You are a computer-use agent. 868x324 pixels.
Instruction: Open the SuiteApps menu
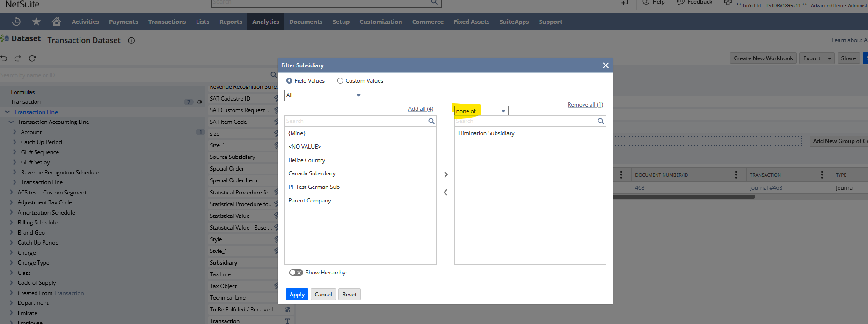point(514,22)
